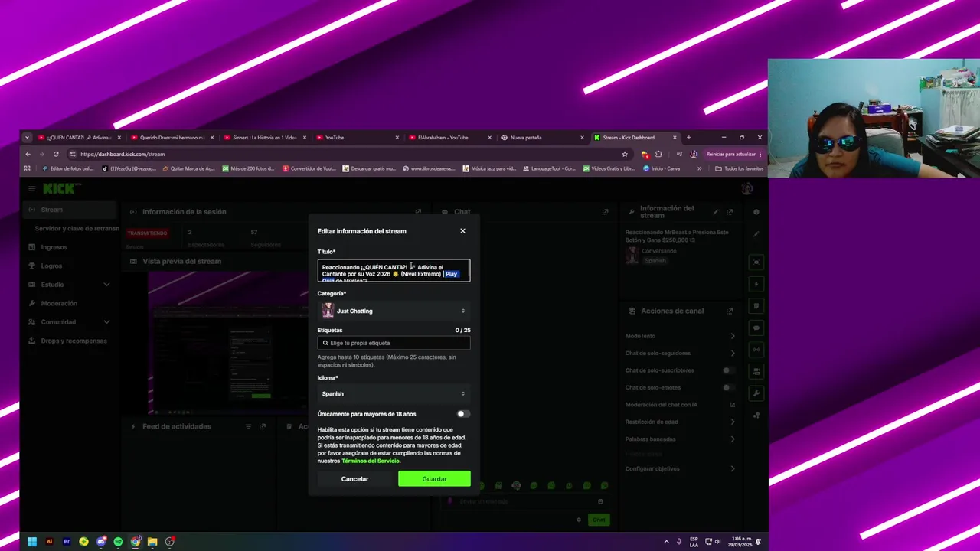Pop out the Feed de actividades panel
The width and height of the screenshot is (980, 551).
(x=263, y=426)
